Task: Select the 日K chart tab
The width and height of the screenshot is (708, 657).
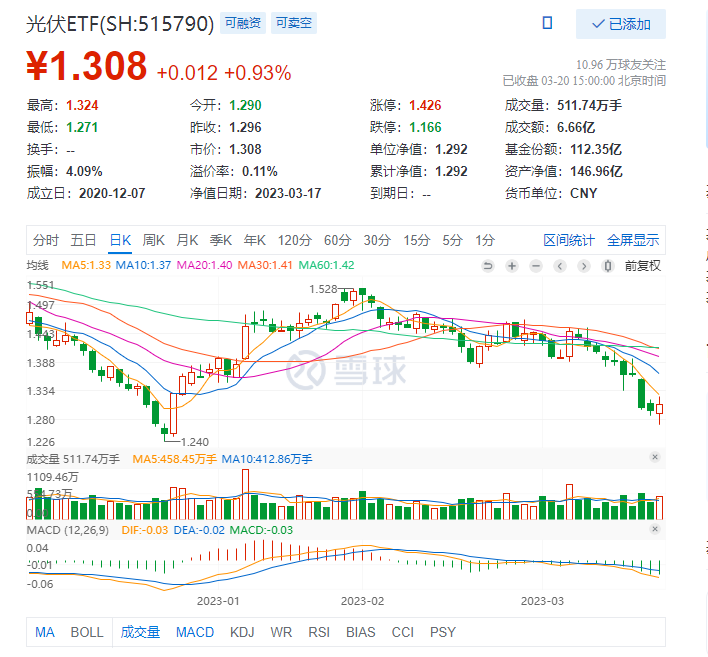Action: [120, 240]
